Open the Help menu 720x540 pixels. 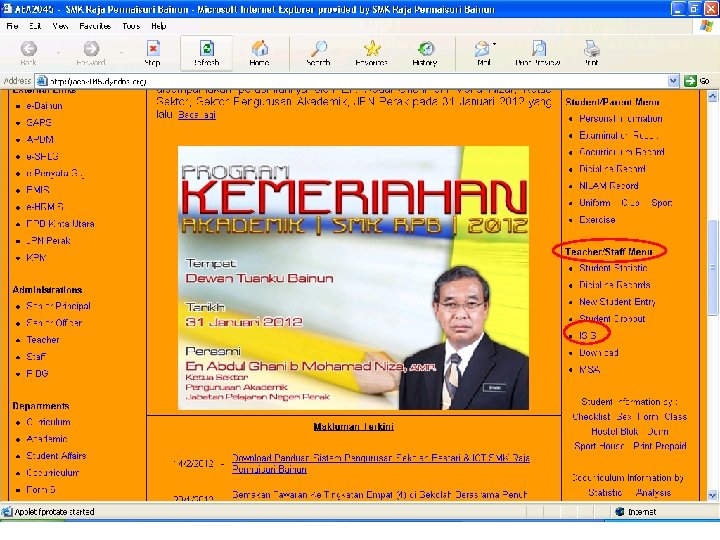(158, 26)
